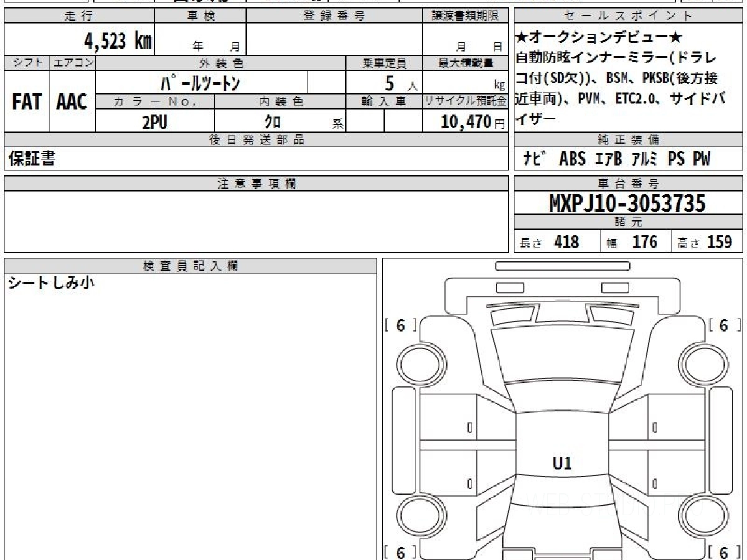Select the 自動防眩インナーミラー text line

(616, 58)
